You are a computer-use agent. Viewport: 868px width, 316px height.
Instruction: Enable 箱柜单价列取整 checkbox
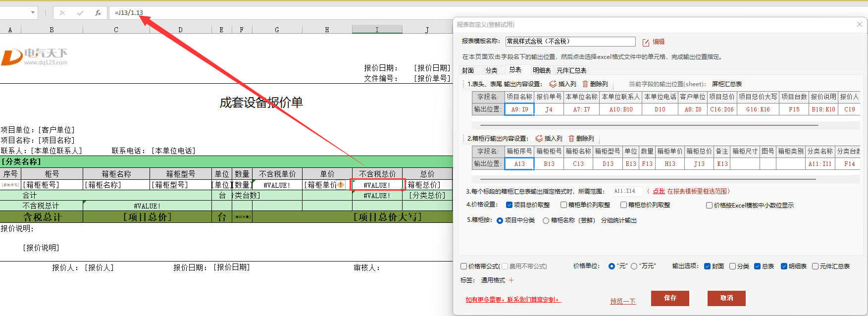(563, 205)
